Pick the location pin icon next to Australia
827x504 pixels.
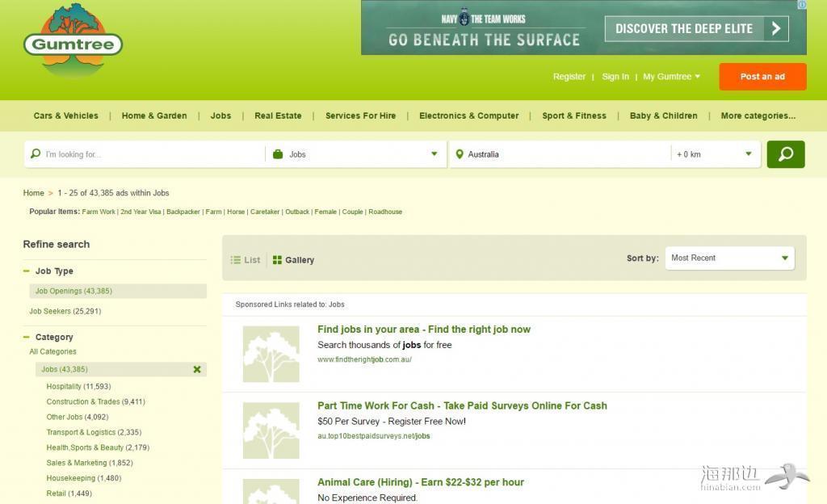(x=460, y=154)
